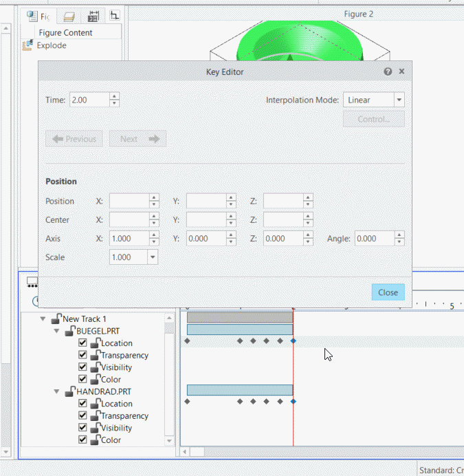Click the Key Editor help question icon
This screenshot has width=464, height=476.
388,72
